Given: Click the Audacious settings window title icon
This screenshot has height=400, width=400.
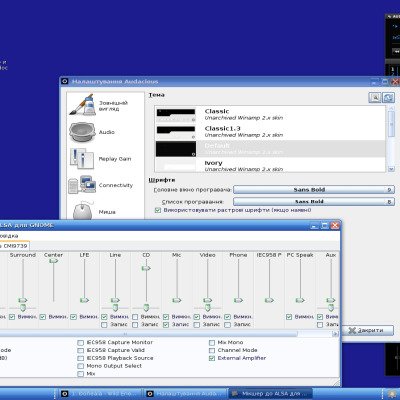Looking at the screenshot, I should [x=65, y=81].
